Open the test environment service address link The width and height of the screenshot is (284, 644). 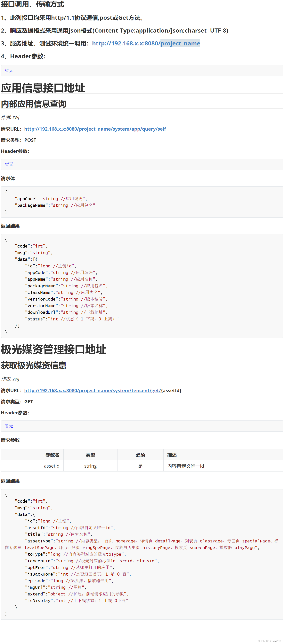tap(146, 43)
